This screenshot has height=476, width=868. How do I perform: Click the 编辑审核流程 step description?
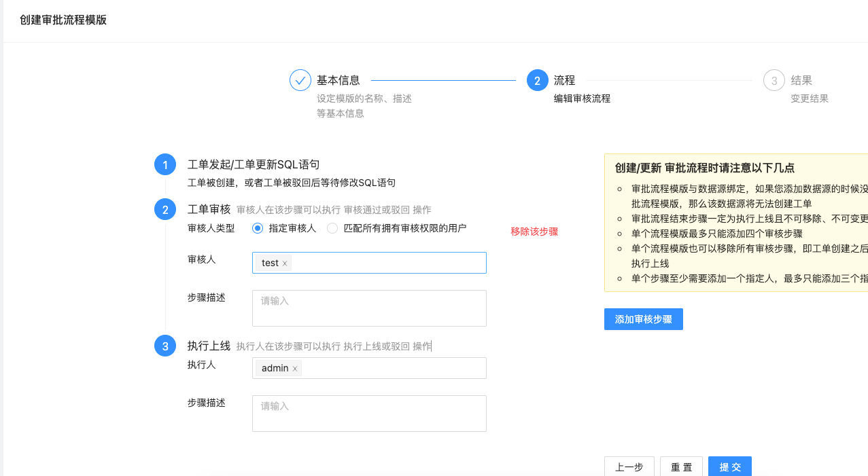tap(582, 98)
